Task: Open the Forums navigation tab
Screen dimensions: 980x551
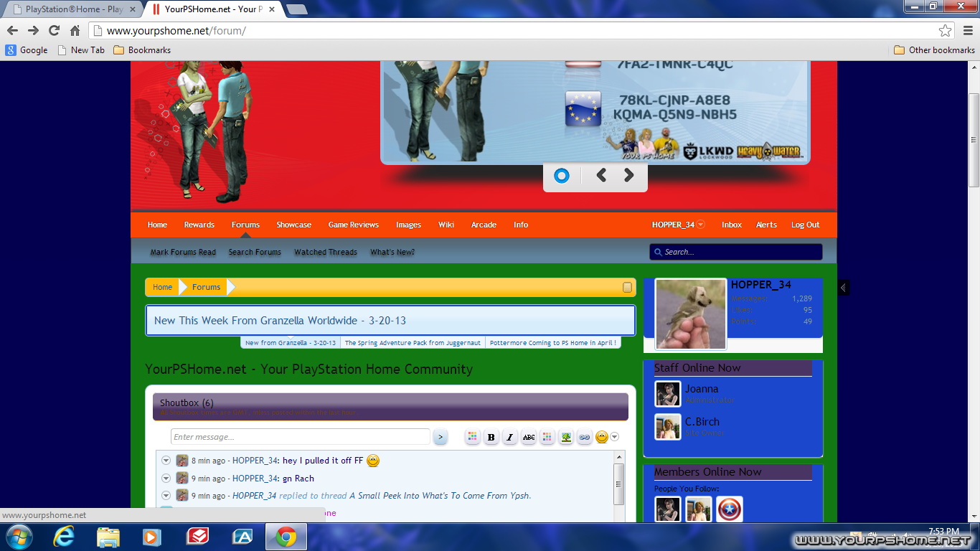Action: click(x=245, y=225)
